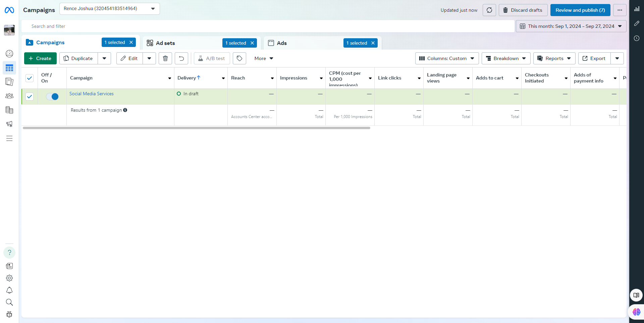Open the Audiences icon in the left sidebar
The height and width of the screenshot is (323, 644).
[9, 96]
